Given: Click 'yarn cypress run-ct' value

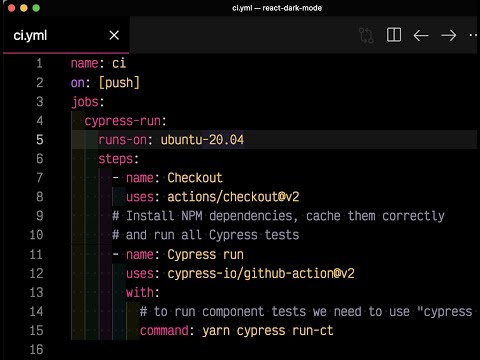Looking at the screenshot, I should pos(268,331).
